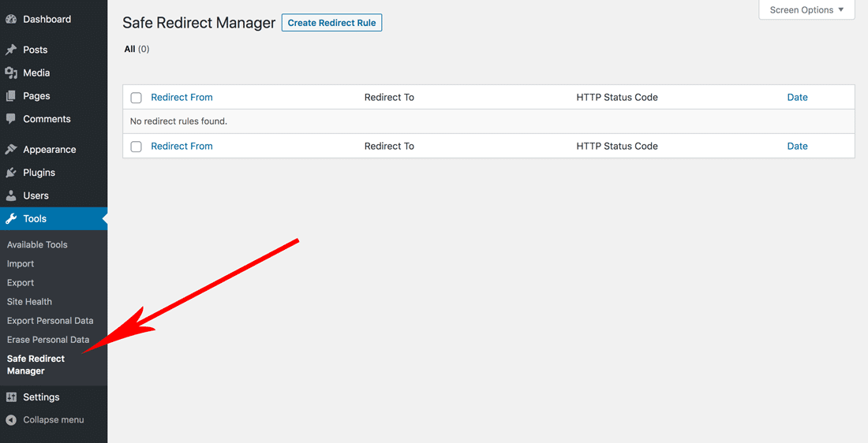Click the Collapse menu arrow icon
The image size is (868, 443).
[x=11, y=420]
